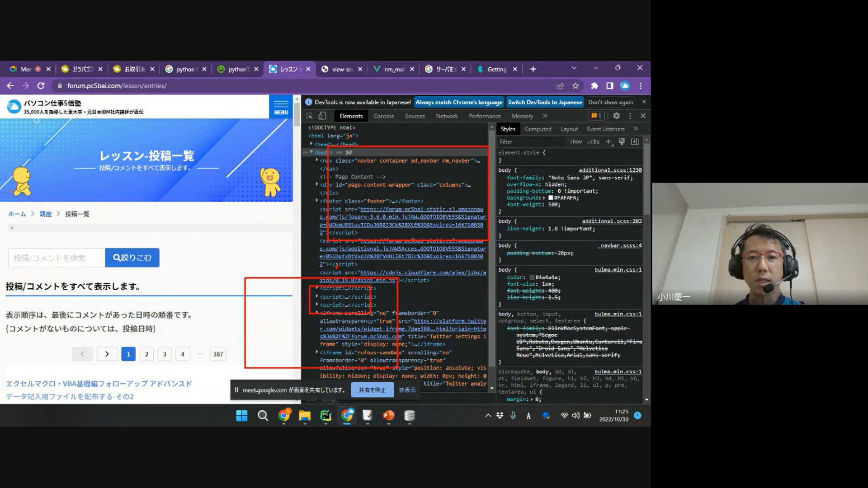Open the blue MENU hamburger button

coord(281,107)
